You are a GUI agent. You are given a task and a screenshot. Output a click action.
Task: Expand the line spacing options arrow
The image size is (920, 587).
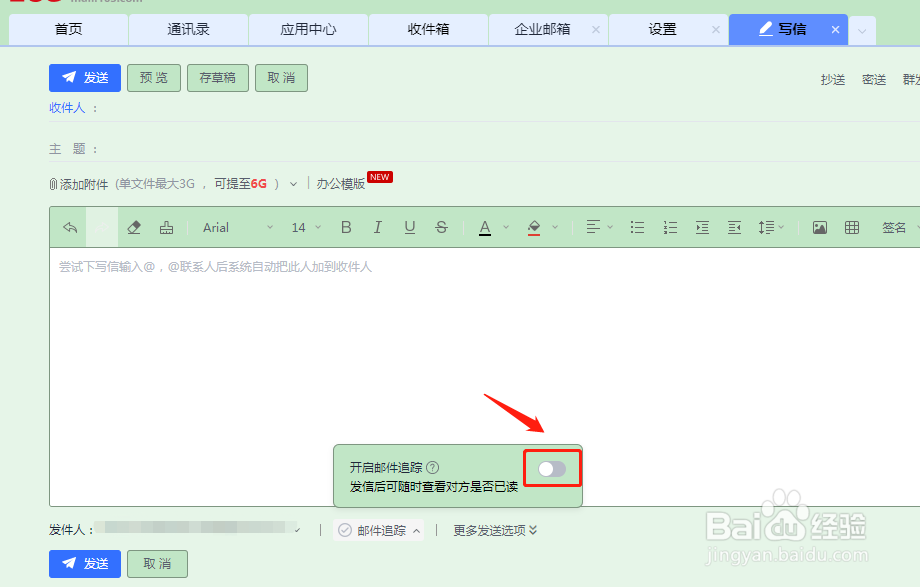[x=781, y=227]
